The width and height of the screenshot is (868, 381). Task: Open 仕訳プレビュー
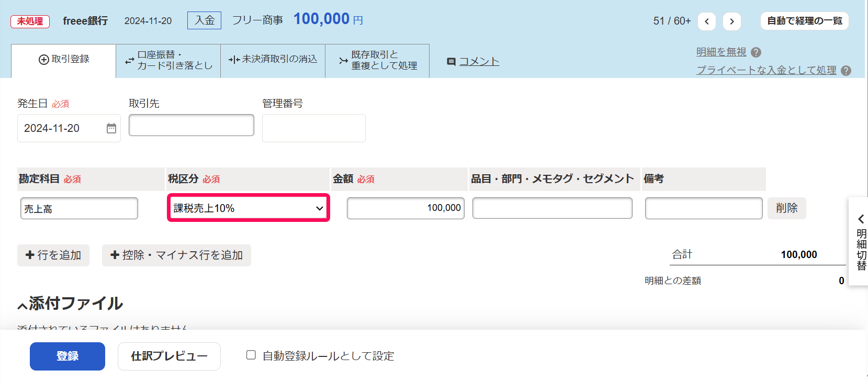169,356
